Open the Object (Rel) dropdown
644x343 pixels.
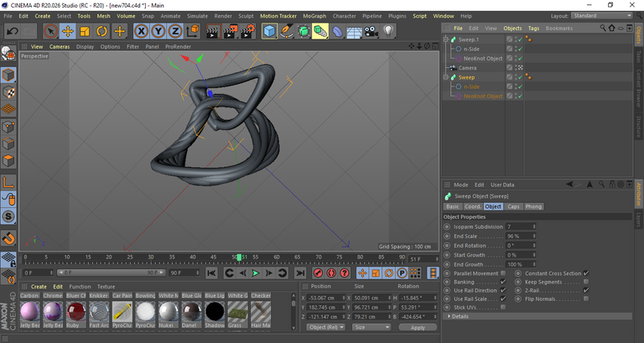point(325,327)
